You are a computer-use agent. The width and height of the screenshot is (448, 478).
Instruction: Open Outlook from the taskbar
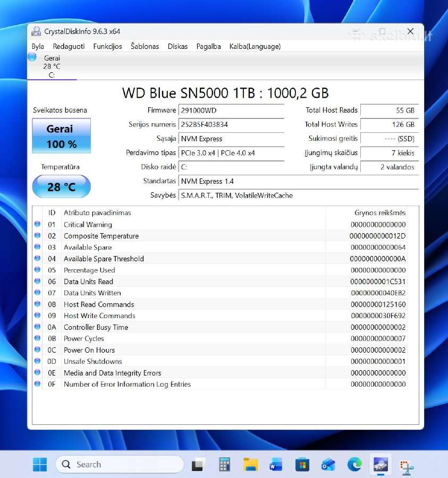(328, 465)
